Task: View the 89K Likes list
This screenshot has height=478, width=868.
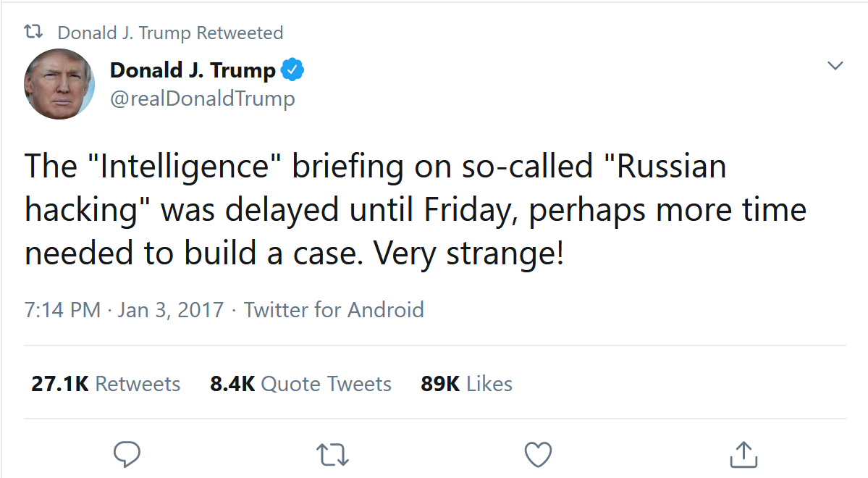Action: 467,384
